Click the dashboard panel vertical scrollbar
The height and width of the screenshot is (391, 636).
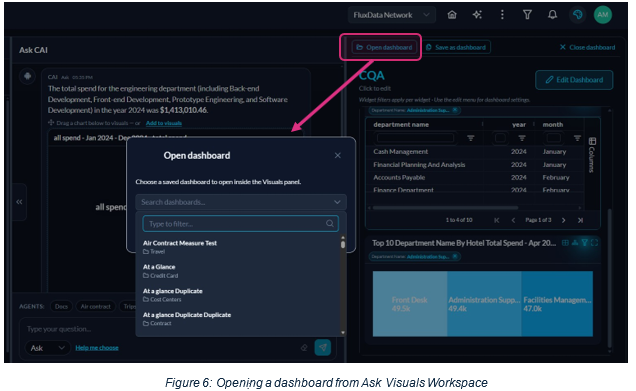(609, 278)
